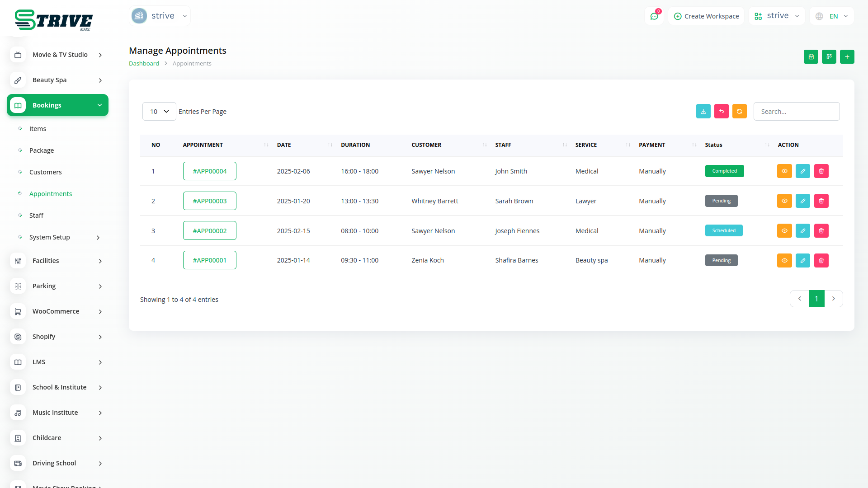The height and width of the screenshot is (488, 868).
Task: View appointment #APP00004 with eye icon
Action: pos(784,171)
